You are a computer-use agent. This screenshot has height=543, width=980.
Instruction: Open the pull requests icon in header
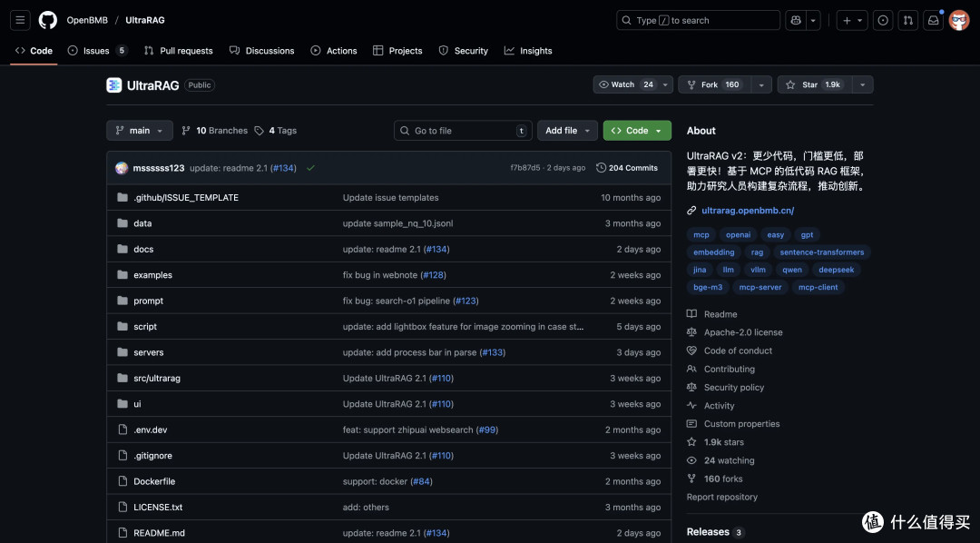[x=907, y=20]
